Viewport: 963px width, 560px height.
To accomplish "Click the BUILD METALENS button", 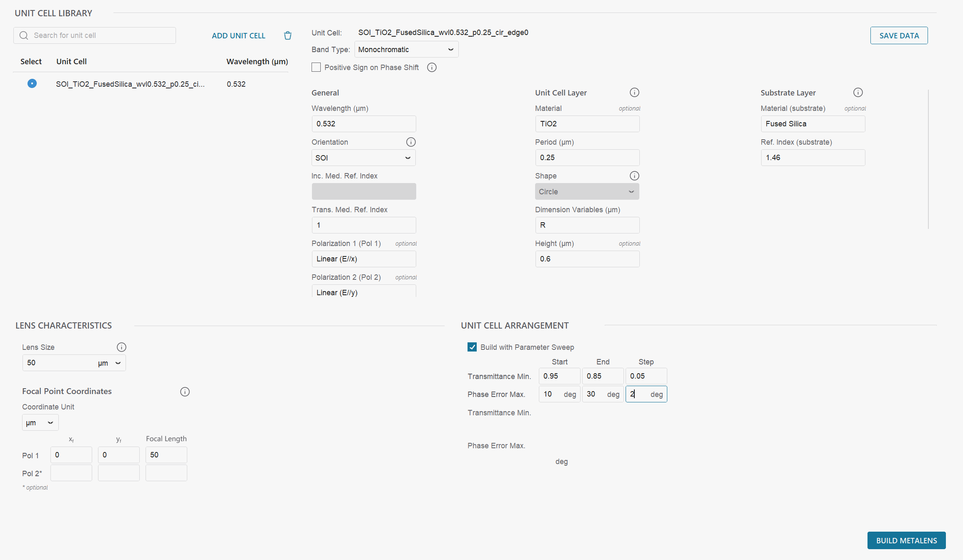I will [x=906, y=540].
